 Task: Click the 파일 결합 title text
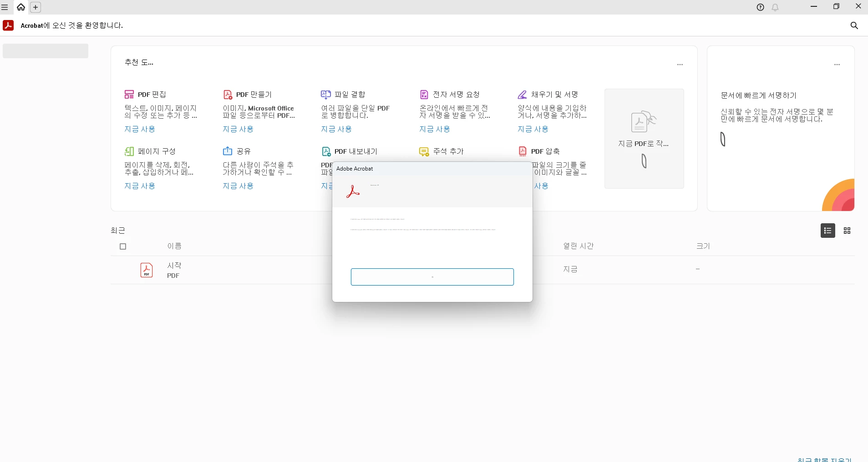[350, 95]
